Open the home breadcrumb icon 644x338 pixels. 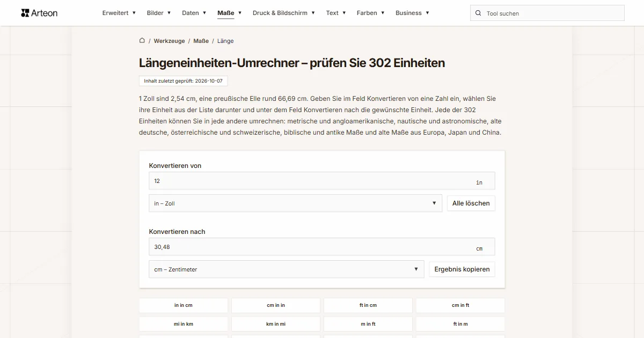tap(142, 41)
